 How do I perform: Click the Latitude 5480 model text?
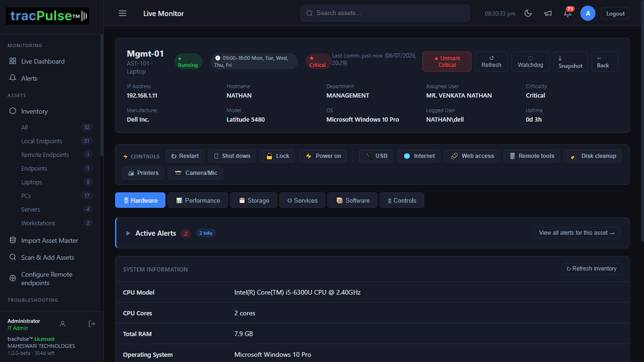coord(246,119)
